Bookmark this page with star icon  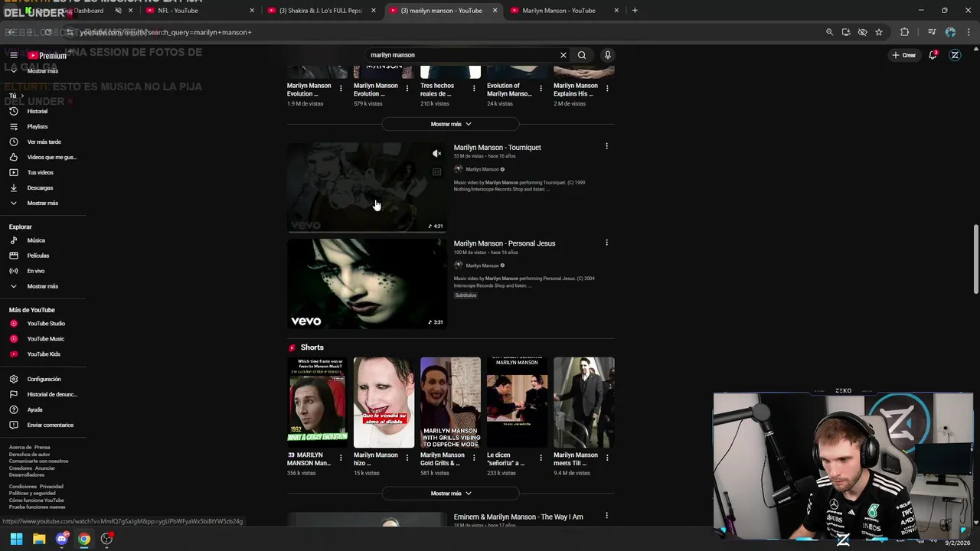879,32
